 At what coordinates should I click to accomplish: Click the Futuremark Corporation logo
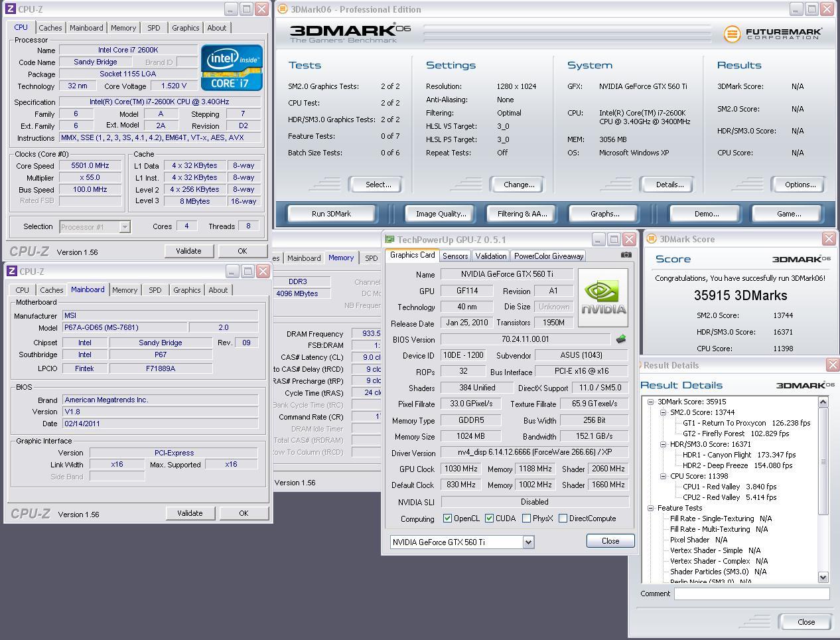pyautogui.click(x=772, y=34)
